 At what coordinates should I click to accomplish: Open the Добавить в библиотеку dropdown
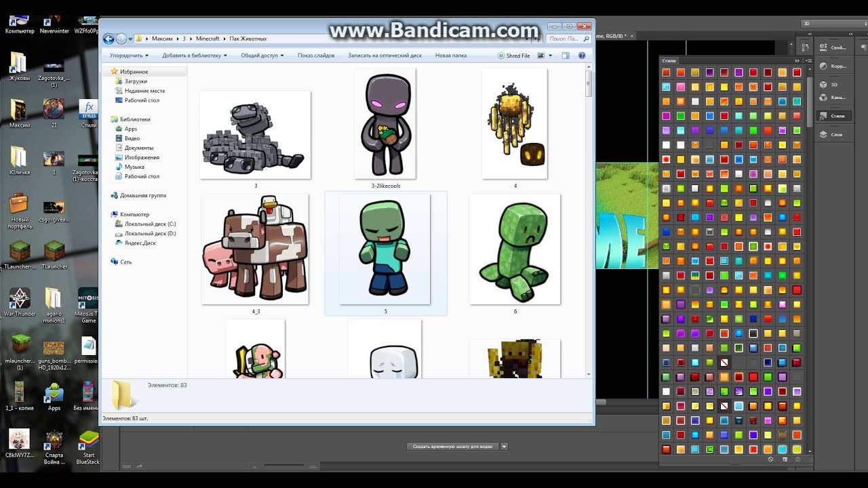(195, 56)
